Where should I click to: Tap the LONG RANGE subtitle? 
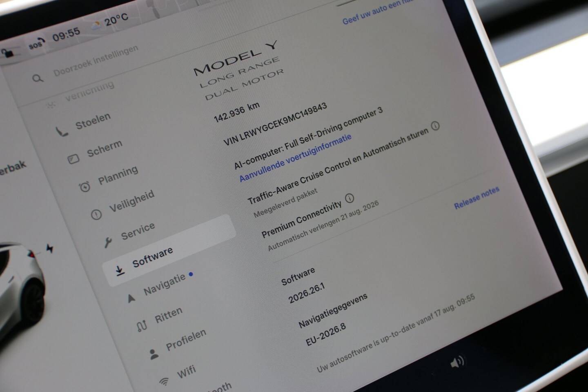click(240, 72)
